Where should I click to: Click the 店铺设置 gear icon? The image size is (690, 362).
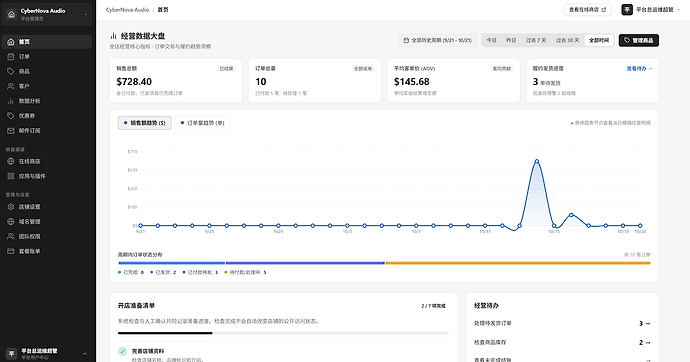click(x=11, y=207)
